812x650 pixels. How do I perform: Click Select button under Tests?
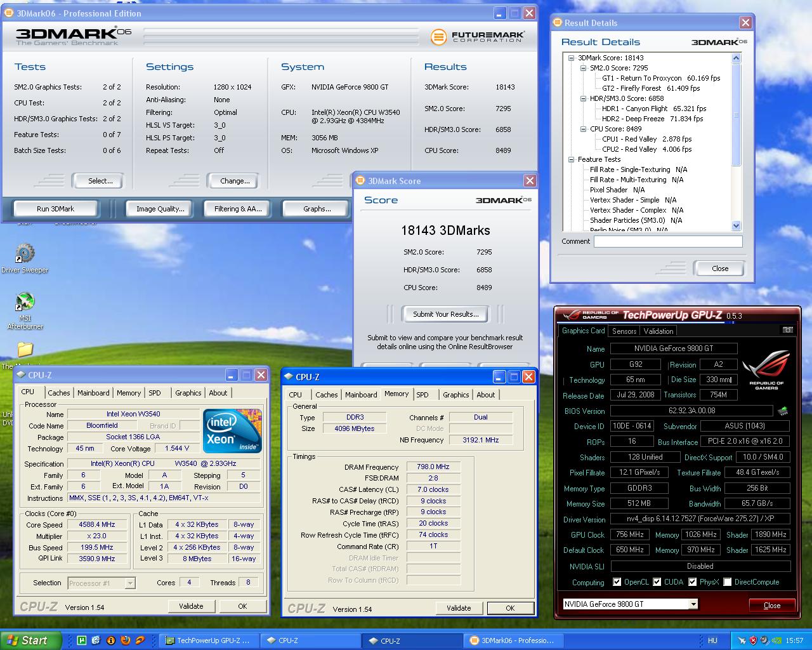click(x=100, y=181)
